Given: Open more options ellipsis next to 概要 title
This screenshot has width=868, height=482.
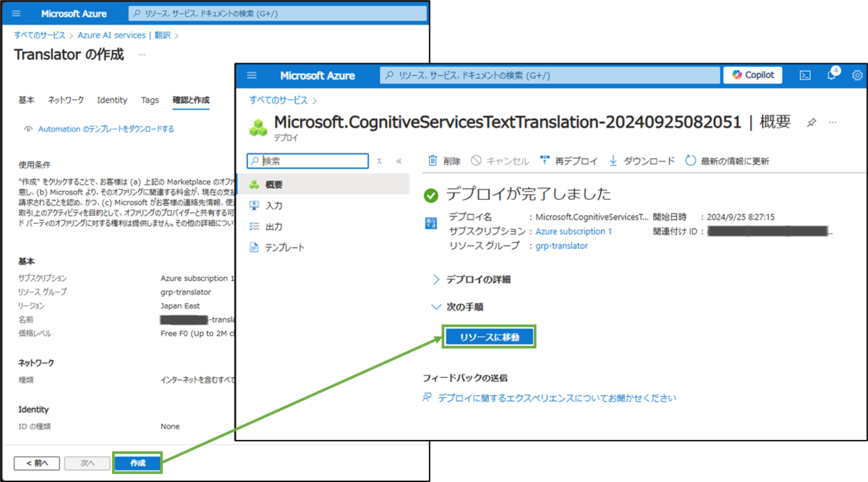Looking at the screenshot, I should coord(831,123).
